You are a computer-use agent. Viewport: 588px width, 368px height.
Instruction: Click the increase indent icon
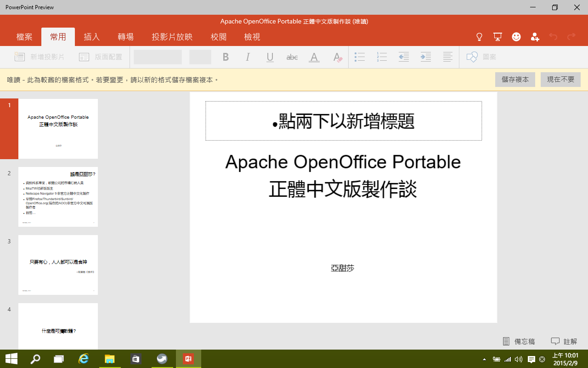[426, 57]
